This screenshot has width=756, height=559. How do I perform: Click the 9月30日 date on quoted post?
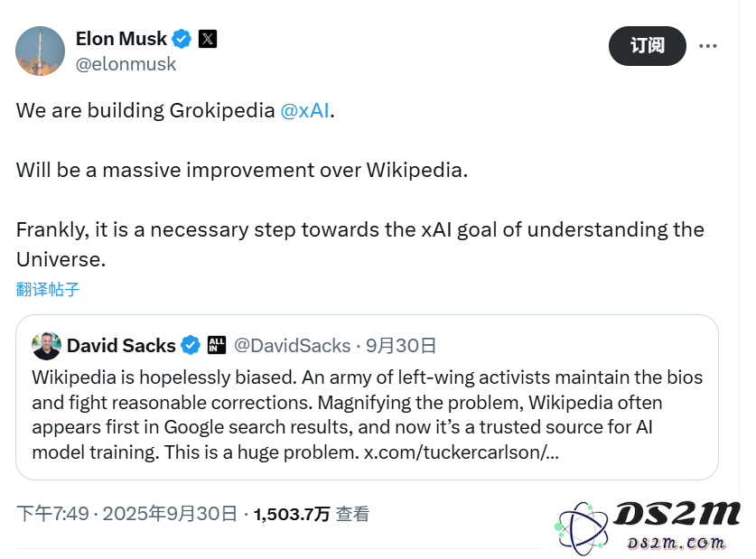400,345
